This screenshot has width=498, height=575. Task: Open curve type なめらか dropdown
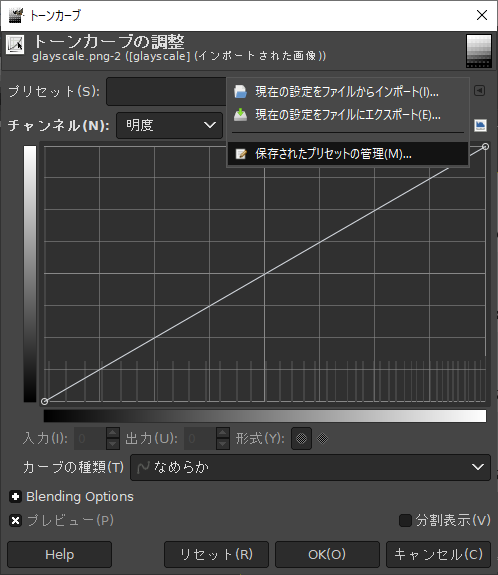pyautogui.click(x=310, y=467)
